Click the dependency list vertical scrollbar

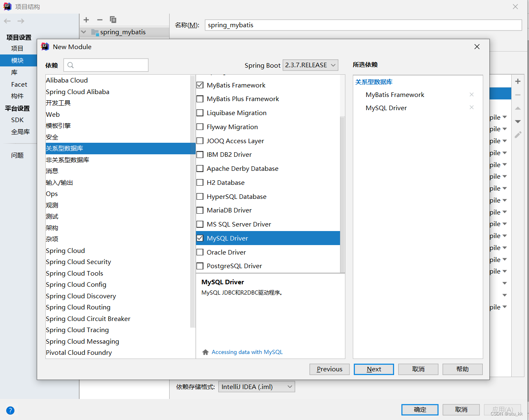pyautogui.click(x=342, y=194)
